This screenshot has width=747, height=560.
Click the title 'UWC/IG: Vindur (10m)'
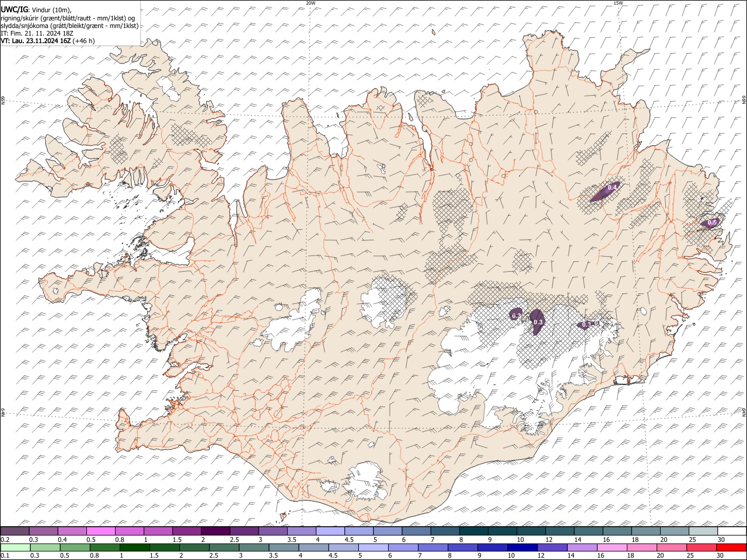pyautogui.click(x=36, y=10)
